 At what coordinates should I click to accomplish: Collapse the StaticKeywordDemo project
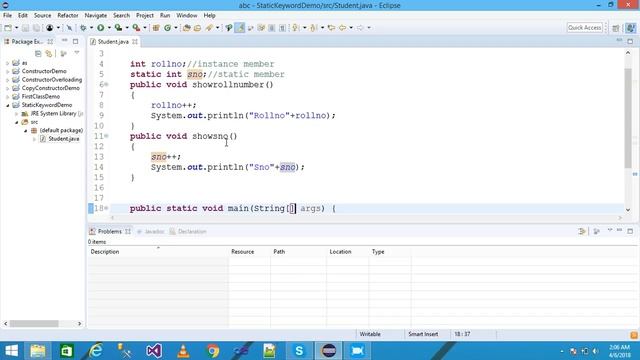pos(7,105)
